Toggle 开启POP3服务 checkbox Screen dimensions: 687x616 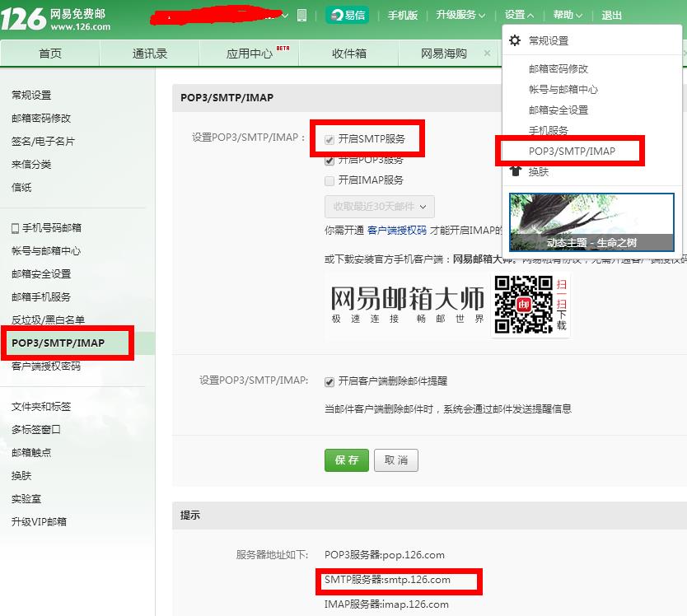[x=329, y=161]
